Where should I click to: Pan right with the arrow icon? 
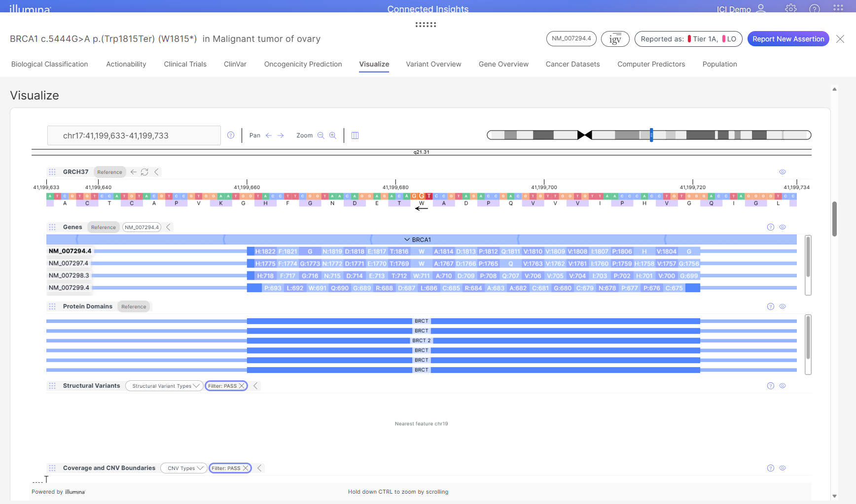pos(281,135)
